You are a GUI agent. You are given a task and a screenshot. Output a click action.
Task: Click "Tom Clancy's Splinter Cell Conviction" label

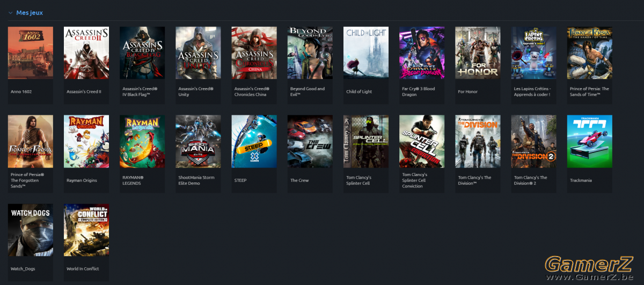coord(414,180)
